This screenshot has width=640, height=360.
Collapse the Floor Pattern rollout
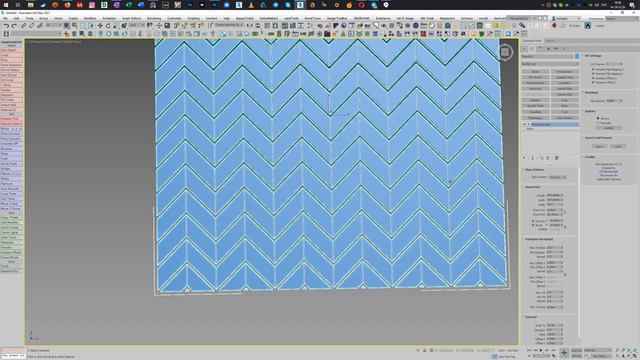pos(535,170)
